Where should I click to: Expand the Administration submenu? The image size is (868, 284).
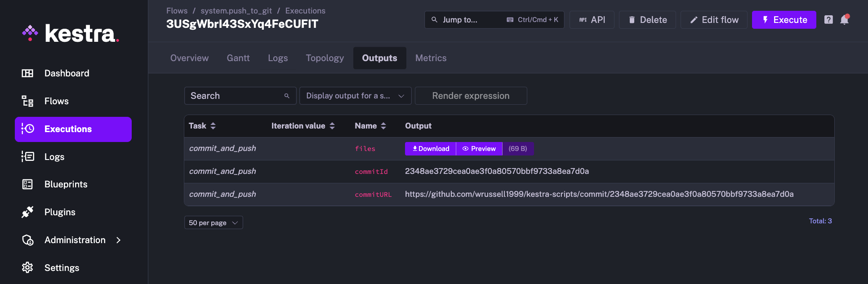pyautogui.click(x=119, y=240)
